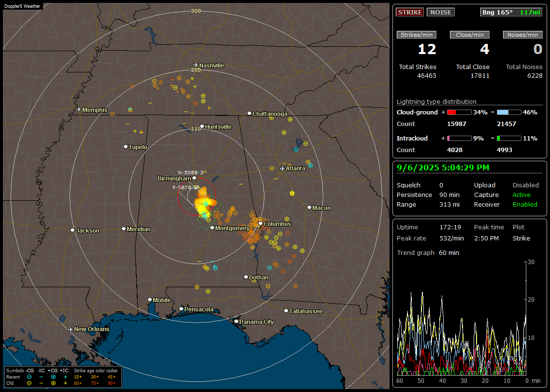Screen dimensions: 550x392
Task: Click the negative cloud-ground blue percentage bar
Action: [x=509, y=112]
